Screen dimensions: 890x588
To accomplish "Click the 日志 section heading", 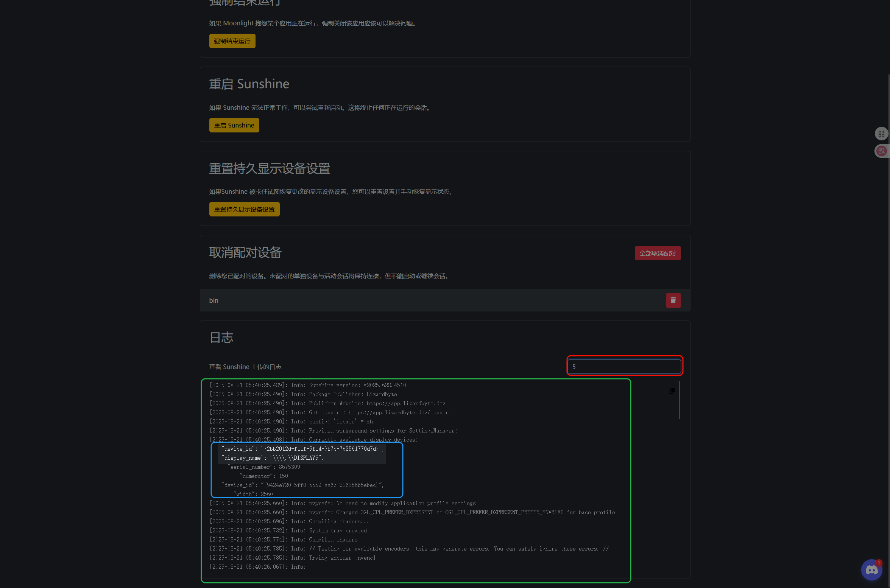I will [221, 338].
